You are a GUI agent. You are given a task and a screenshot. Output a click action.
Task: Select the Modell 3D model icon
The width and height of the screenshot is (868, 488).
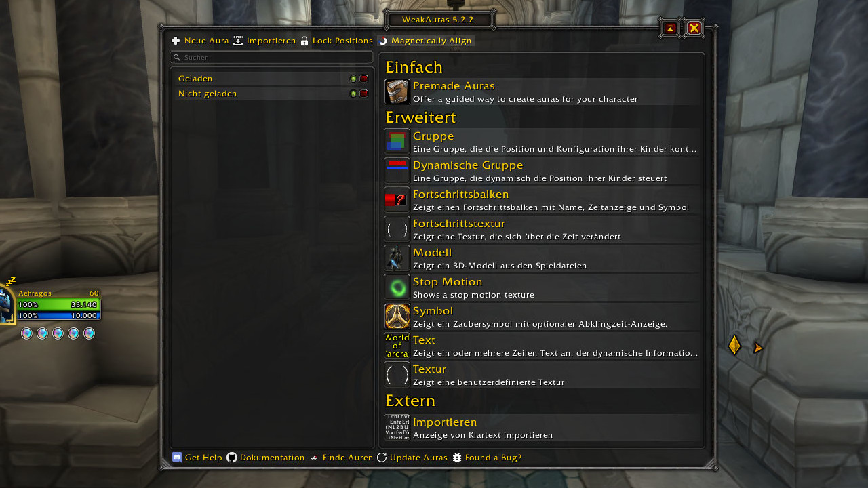click(397, 258)
